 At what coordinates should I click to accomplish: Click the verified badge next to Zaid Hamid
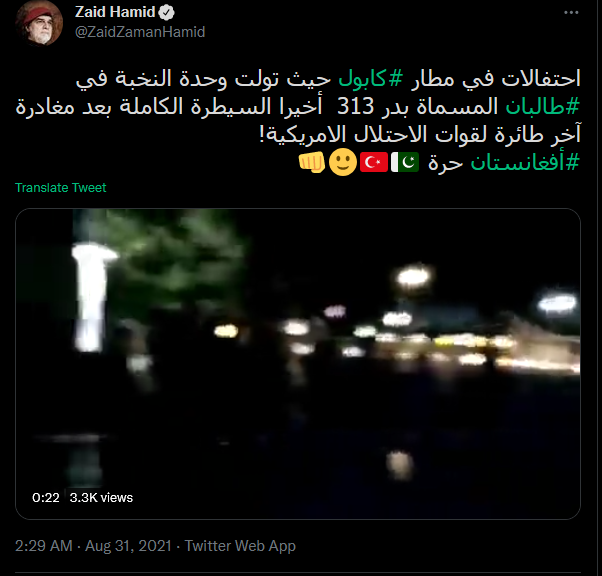tap(166, 12)
